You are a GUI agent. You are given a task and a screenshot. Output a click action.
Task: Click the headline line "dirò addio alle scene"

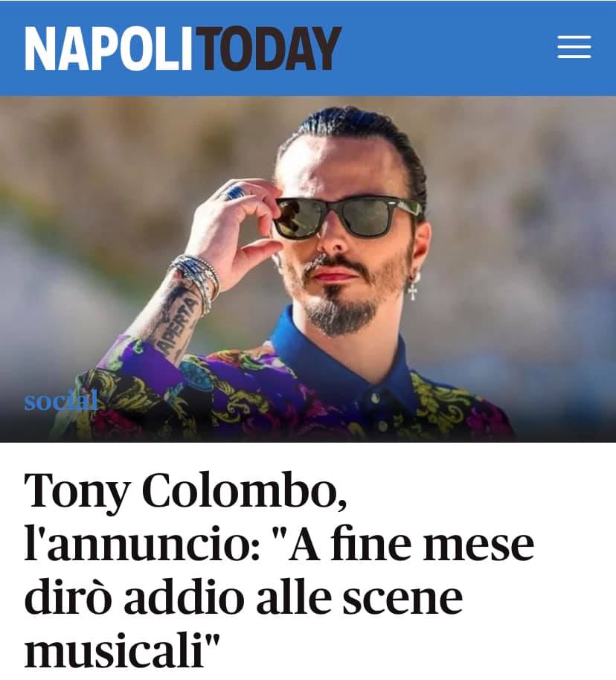pyautogui.click(x=243, y=597)
